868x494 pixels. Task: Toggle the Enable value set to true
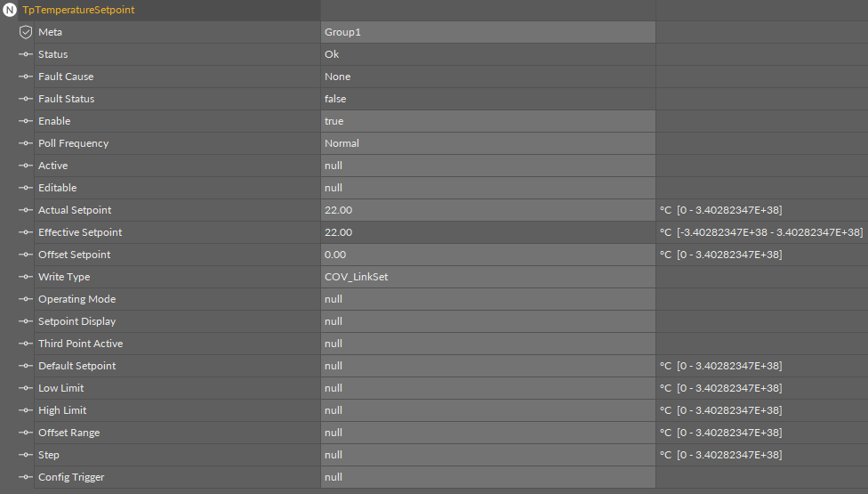pyautogui.click(x=487, y=121)
